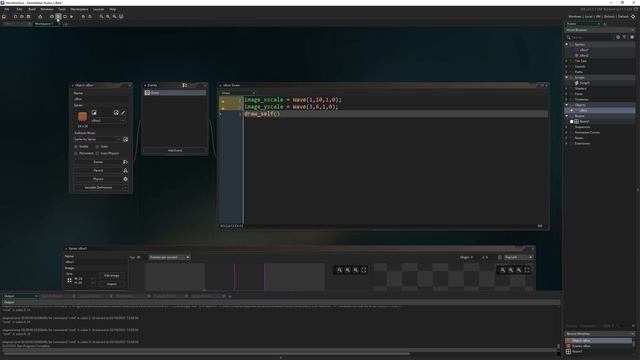Click the orange sprite thumbnail in object panel

click(x=82, y=117)
